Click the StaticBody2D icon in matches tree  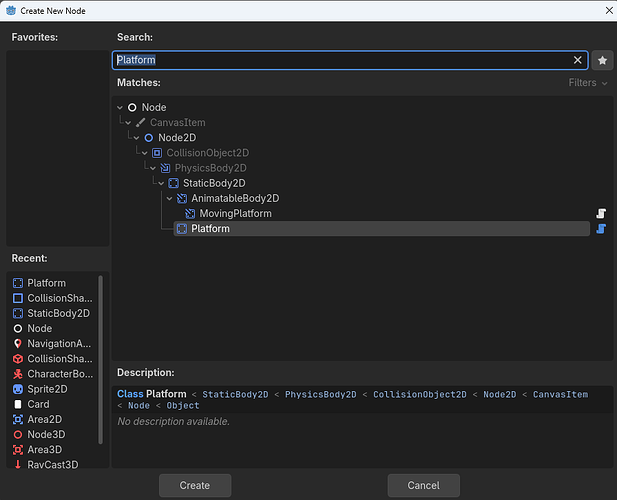(174, 183)
